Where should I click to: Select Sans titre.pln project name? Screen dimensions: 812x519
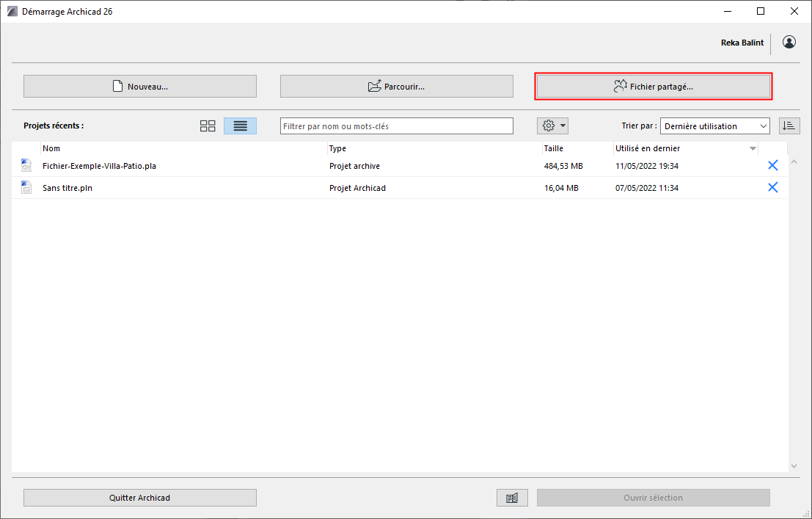[x=67, y=188]
